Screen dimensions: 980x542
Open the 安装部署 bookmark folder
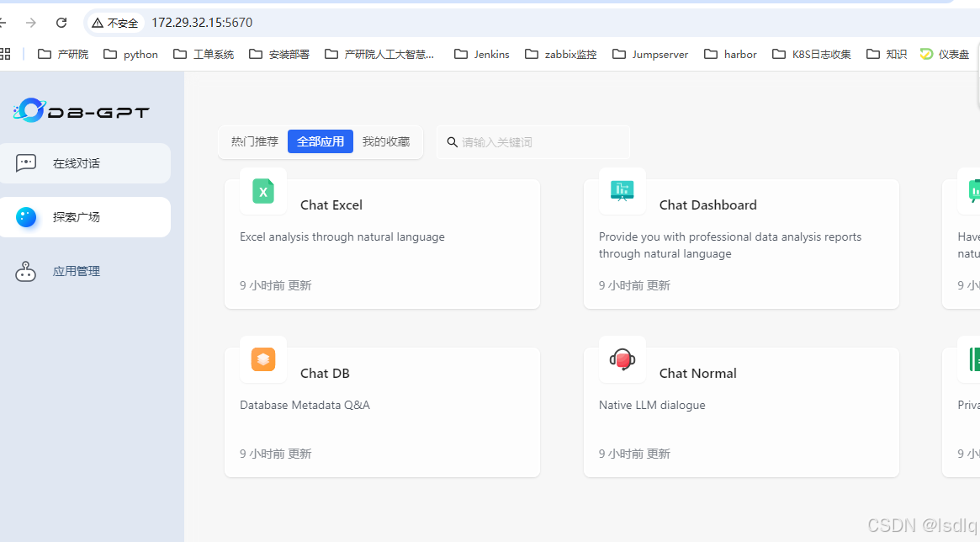279,55
